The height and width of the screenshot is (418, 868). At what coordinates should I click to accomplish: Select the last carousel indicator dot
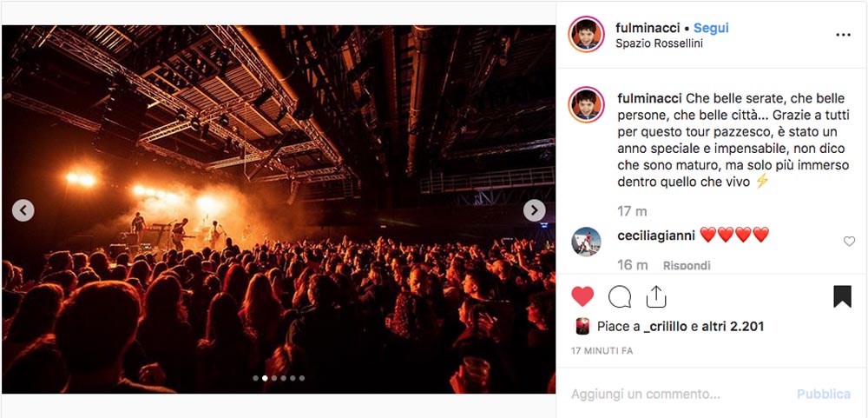(x=302, y=378)
